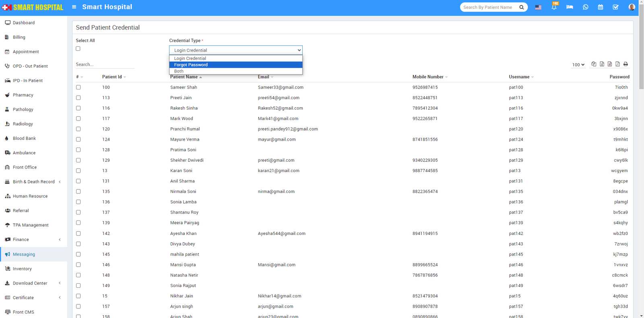Open the WhatsApp chat icon
The width and height of the screenshot is (644, 318).
tap(585, 7)
